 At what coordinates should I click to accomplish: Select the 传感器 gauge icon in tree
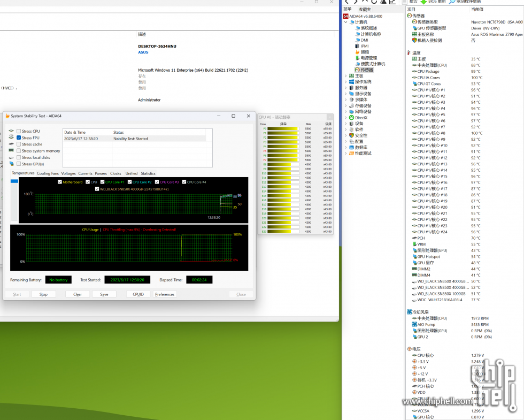click(357, 70)
